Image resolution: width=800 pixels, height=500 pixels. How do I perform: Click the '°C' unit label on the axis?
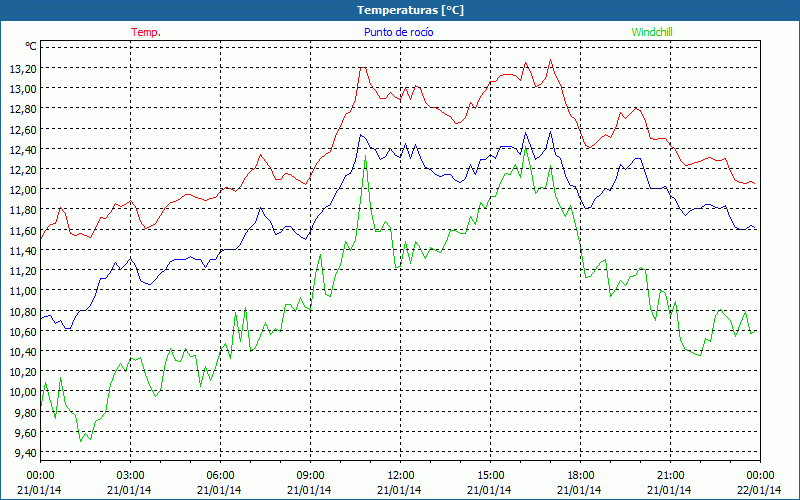[x=31, y=46]
